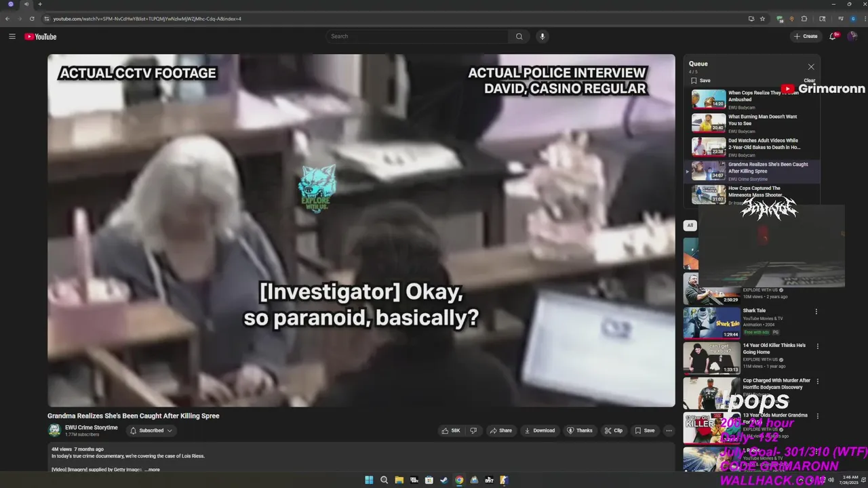Activate voice search microphone
This screenshot has height=488, width=868.
(542, 37)
